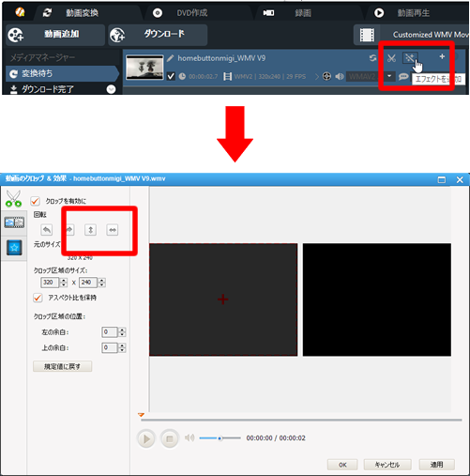Image resolution: width=470 pixels, height=476 pixels.
Task: Click the subtitle speech bubble icon
Action: pos(403,76)
